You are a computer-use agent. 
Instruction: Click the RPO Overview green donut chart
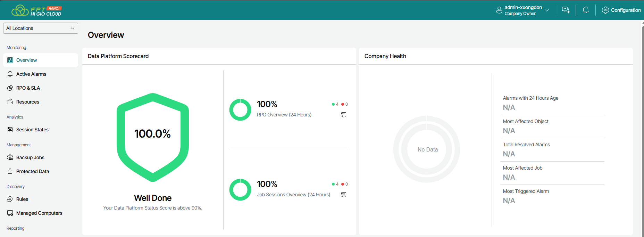click(240, 110)
